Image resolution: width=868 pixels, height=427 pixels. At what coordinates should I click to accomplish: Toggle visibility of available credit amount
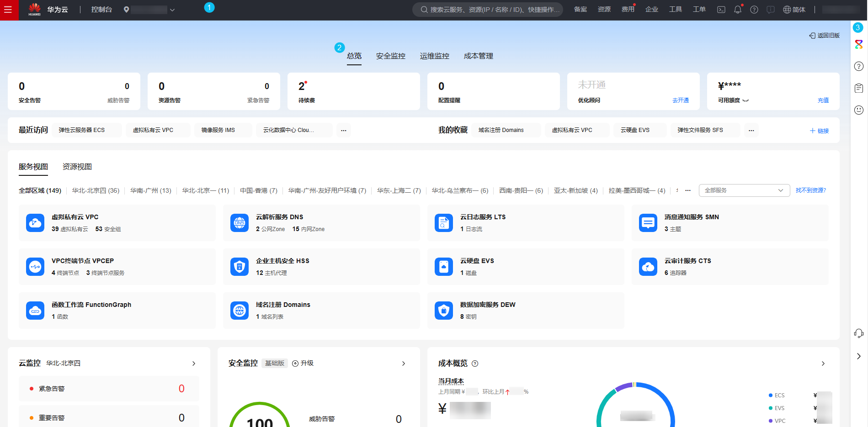pos(746,100)
